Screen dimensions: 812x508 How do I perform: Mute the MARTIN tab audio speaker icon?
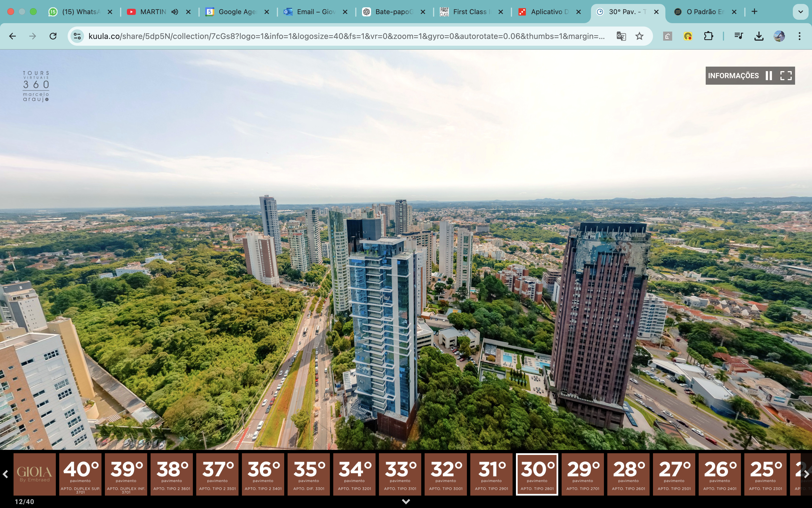tap(175, 12)
